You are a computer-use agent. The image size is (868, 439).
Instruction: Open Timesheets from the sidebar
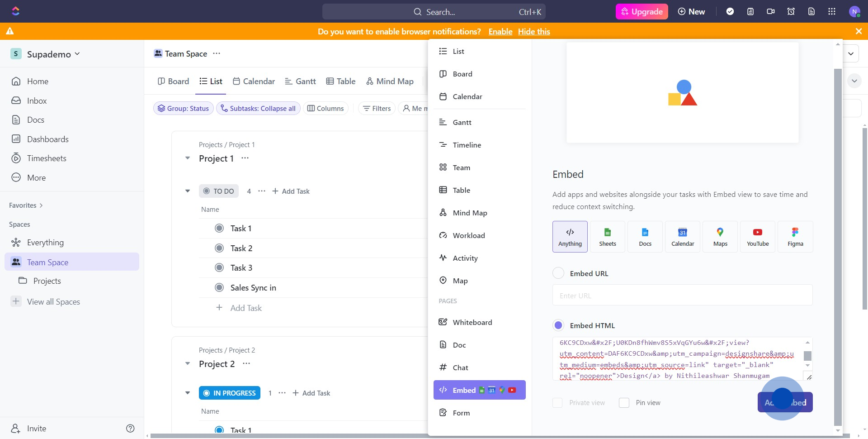pos(46,158)
